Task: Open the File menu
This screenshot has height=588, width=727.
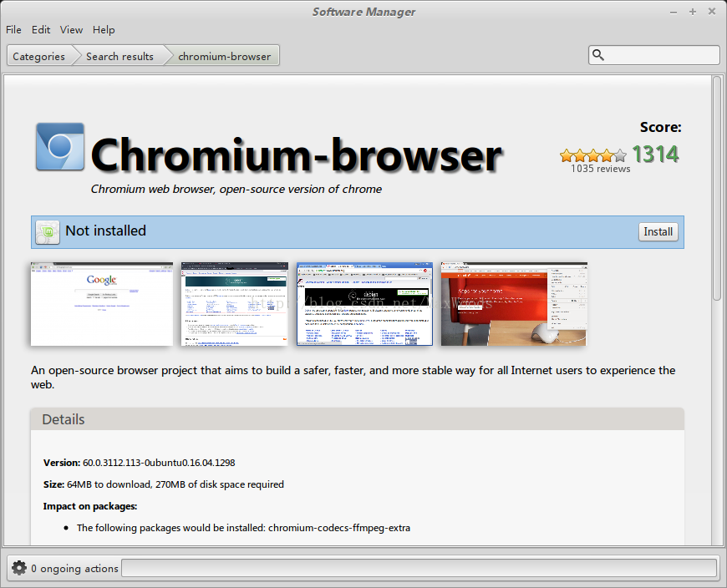Action: pos(13,30)
